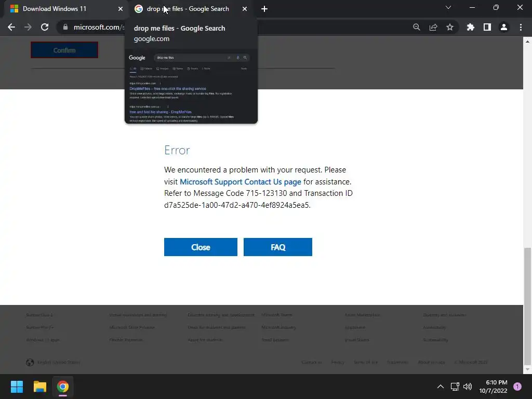
Task: Open volume control tray icon
Action: (468, 387)
